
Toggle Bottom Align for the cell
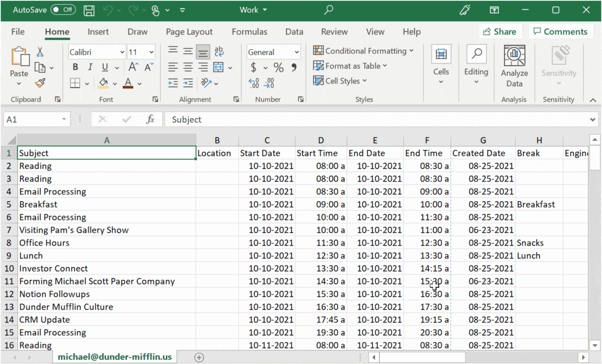tap(203, 52)
